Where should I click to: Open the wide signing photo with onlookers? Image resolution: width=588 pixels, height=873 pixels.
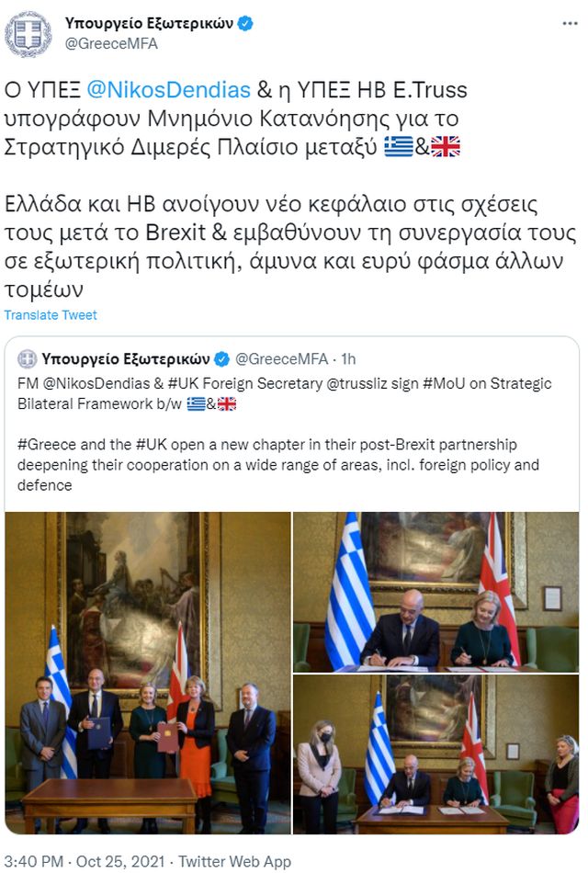pos(436,754)
